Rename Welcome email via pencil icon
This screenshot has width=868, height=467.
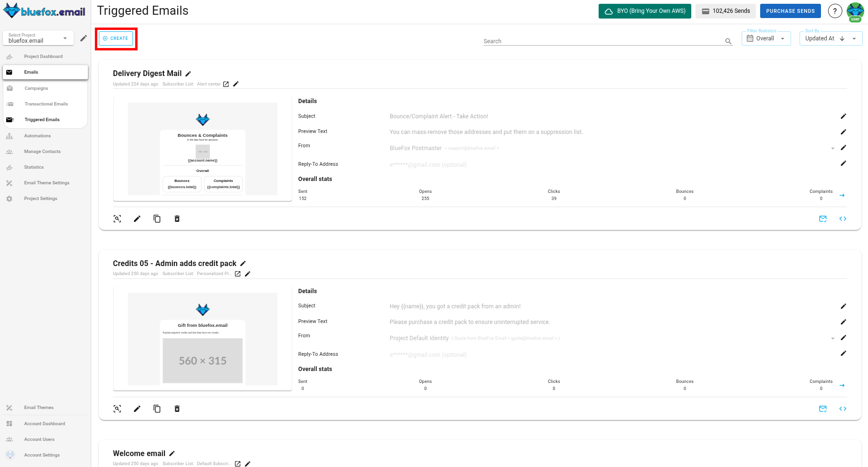(172, 453)
